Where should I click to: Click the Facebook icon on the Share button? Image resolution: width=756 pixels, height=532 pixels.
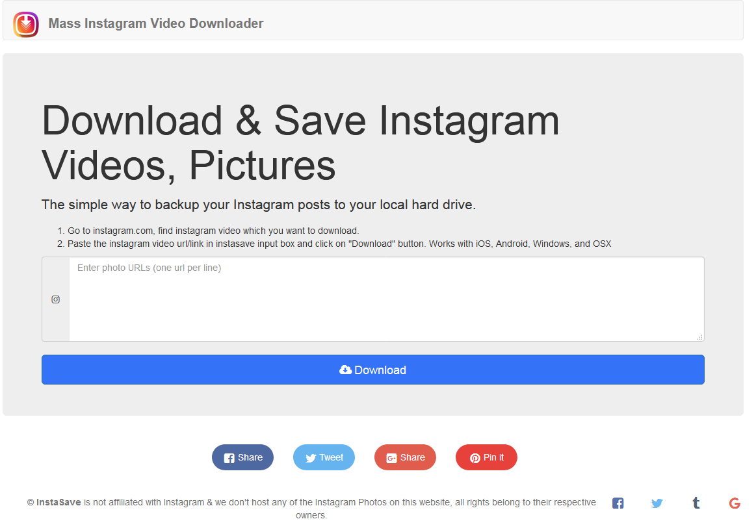click(229, 457)
